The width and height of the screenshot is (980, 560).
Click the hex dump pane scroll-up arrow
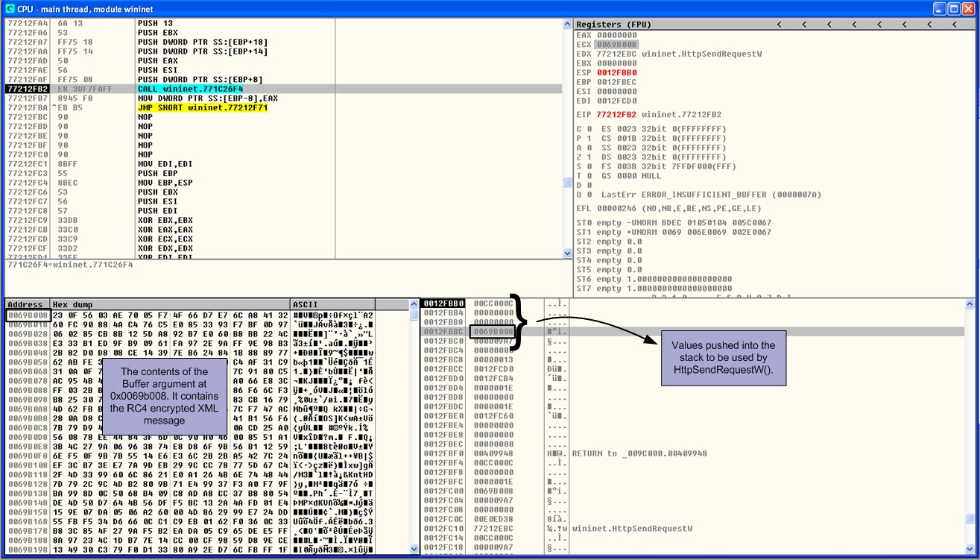click(x=415, y=304)
